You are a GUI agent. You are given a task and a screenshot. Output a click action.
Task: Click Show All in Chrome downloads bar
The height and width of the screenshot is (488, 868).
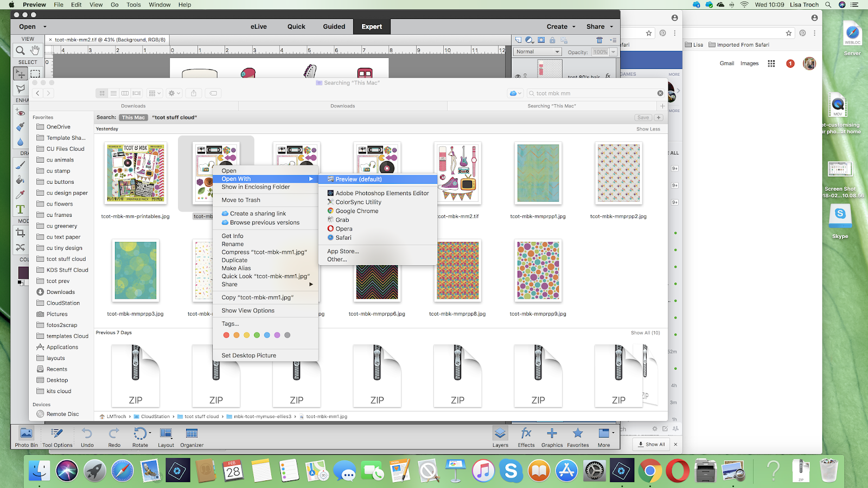651,445
